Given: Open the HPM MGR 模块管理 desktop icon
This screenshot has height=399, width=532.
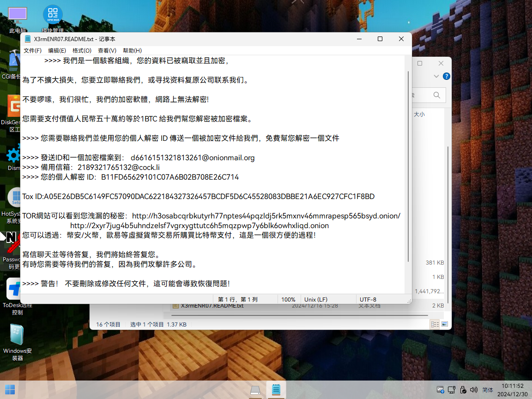Looking at the screenshot, I should [53, 18].
